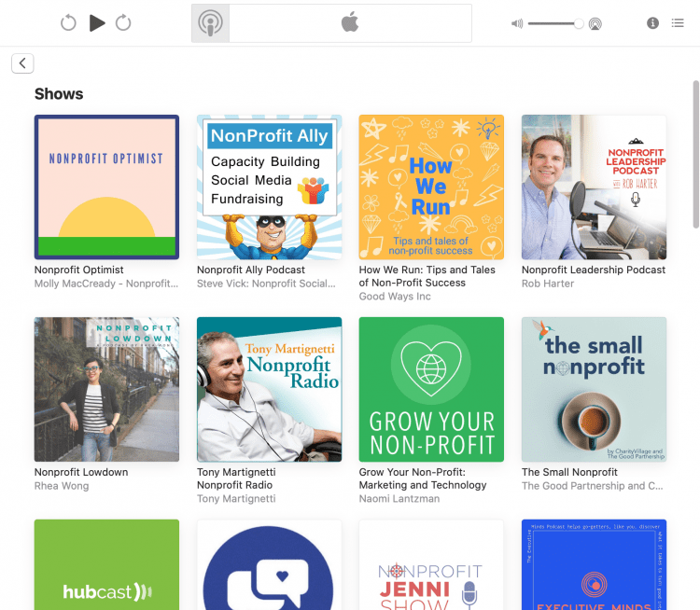
Task: Go back with the back chevron button
Action: [22, 63]
